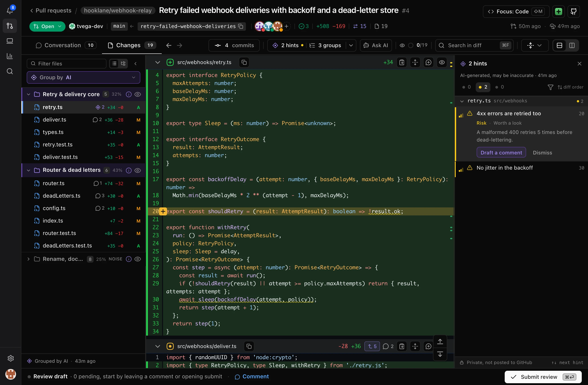
Task: Click the green plus button in header
Action: point(559,11)
